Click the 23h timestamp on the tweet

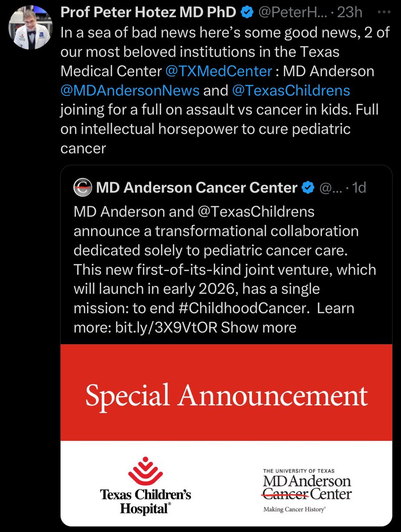click(350, 13)
